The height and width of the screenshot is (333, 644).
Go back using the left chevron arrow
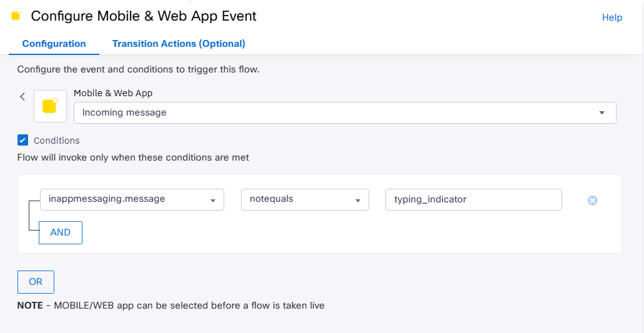click(x=22, y=96)
